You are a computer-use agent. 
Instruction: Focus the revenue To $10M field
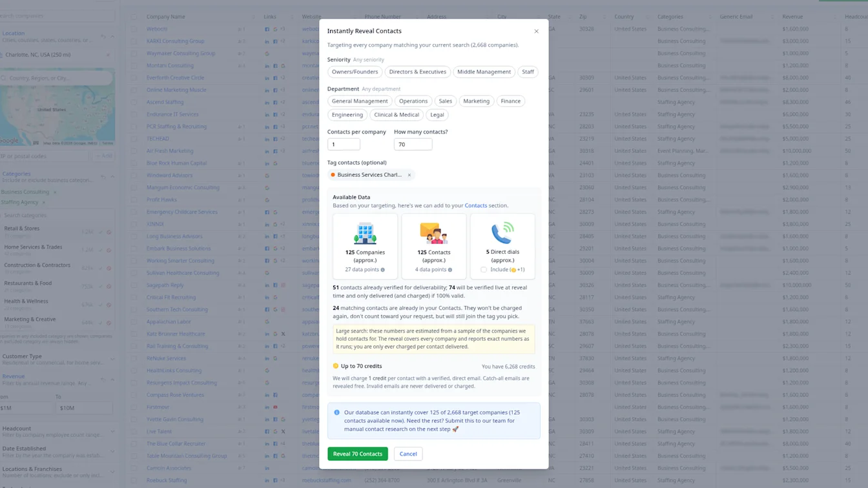(83, 408)
